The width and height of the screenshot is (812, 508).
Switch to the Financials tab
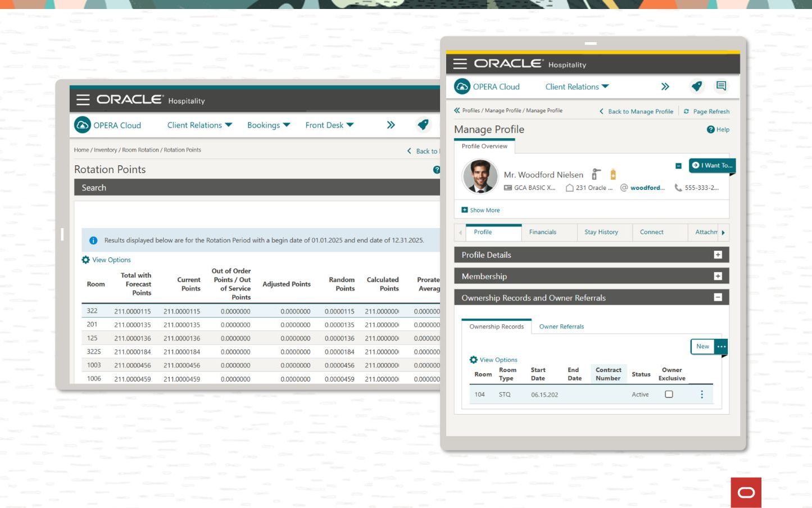click(x=542, y=232)
